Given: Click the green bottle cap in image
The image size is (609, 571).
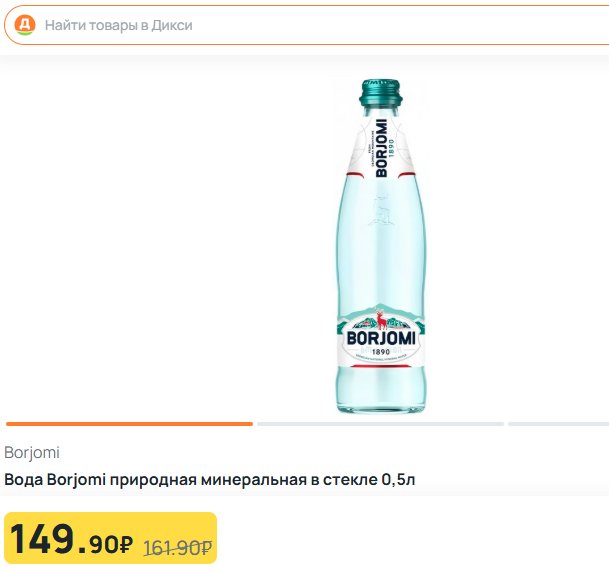Looking at the screenshot, I should pyautogui.click(x=381, y=92).
